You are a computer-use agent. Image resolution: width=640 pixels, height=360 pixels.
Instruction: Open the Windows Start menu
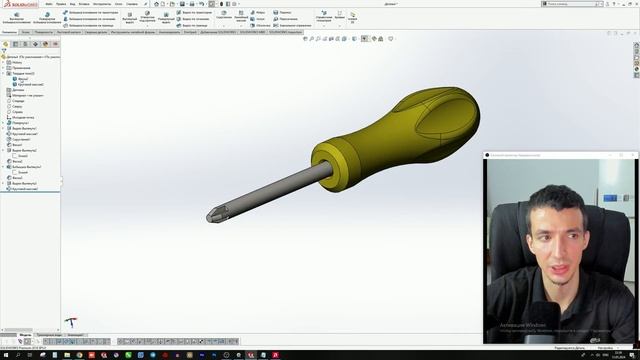coord(6,356)
